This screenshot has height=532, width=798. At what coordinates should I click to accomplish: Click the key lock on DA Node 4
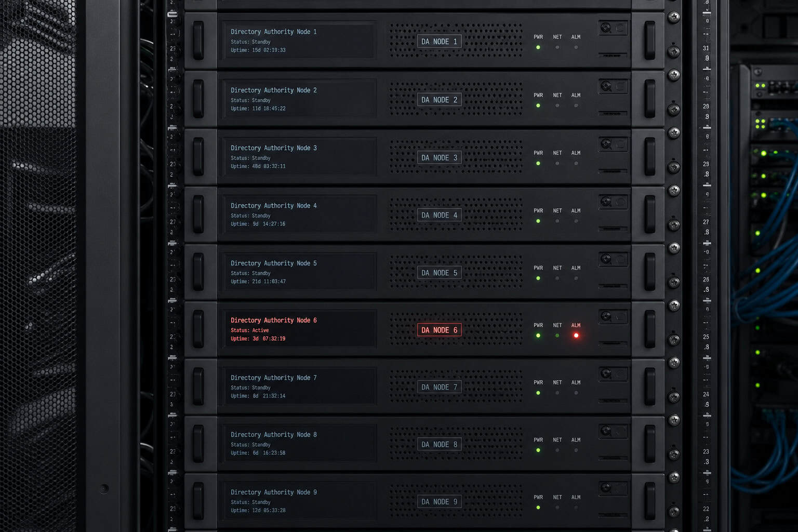click(x=606, y=201)
